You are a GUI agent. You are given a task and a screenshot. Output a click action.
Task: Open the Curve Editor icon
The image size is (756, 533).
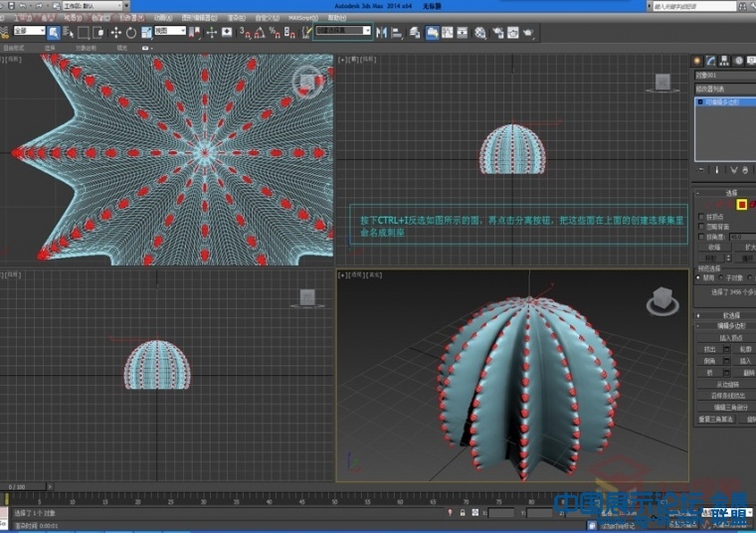pos(447,33)
